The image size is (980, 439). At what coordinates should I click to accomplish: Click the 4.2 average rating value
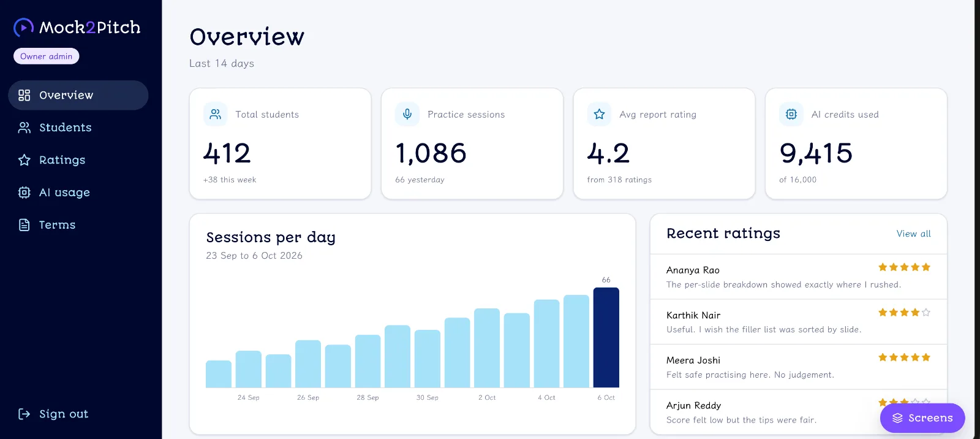tap(608, 153)
